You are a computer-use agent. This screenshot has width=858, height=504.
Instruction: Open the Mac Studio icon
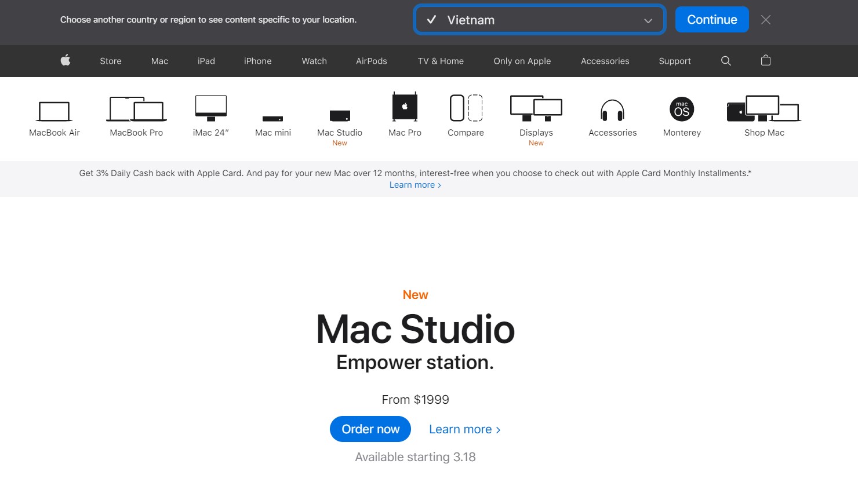[x=340, y=115]
